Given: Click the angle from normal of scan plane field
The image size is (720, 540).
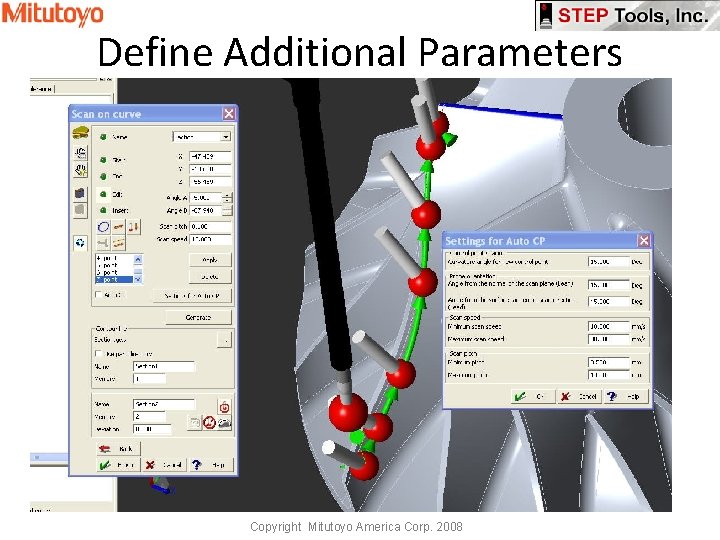Looking at the screenshot, I should (608, 285).
